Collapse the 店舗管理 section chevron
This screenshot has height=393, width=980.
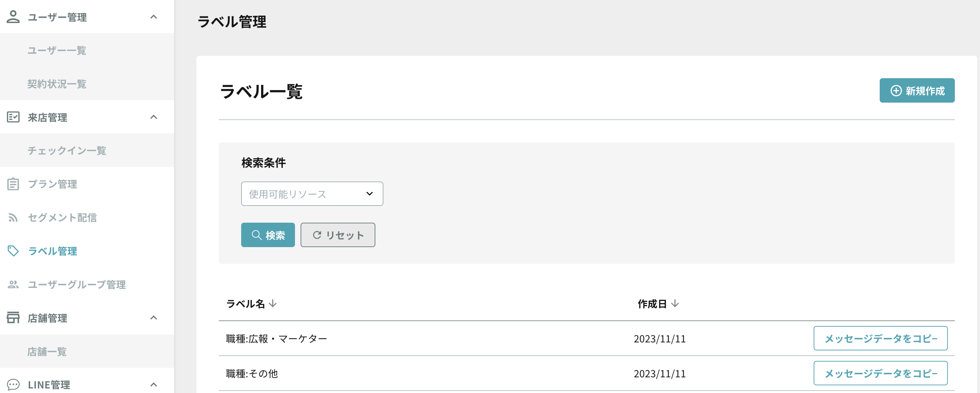click(x=154, y=318)
